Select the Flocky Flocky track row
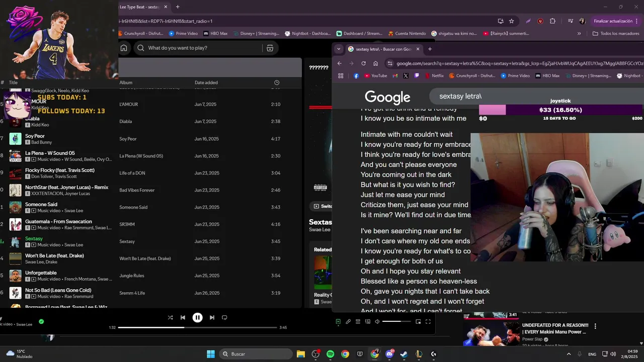 (151, 173)
